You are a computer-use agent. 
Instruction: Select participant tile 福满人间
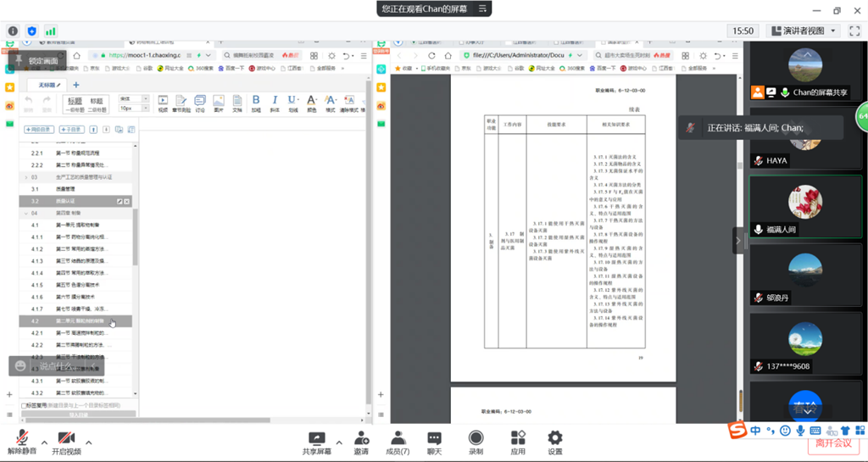coord(805,206)
